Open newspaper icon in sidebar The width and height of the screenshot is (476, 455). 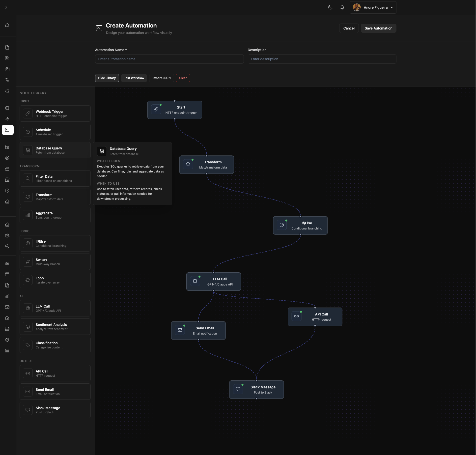coord(7,58)
